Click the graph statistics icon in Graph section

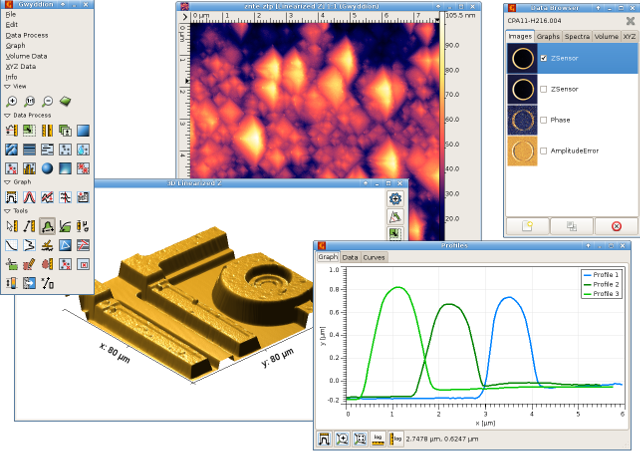coord(83,197)
